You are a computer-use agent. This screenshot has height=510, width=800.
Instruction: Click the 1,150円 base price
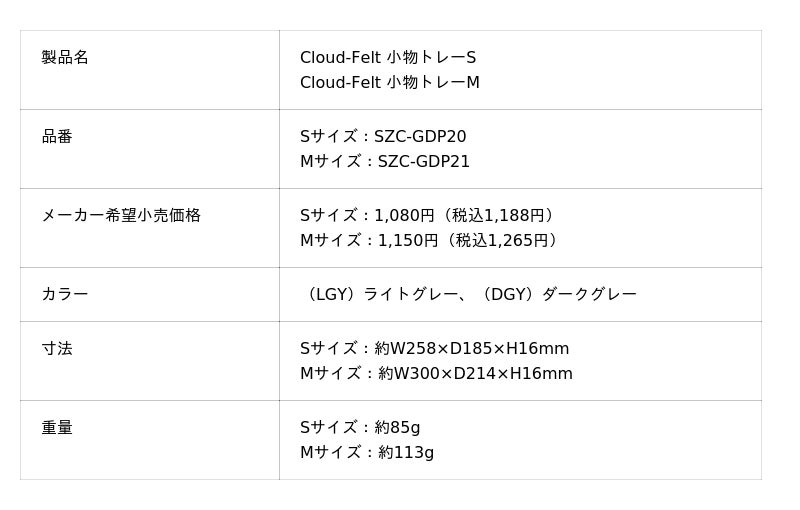pos(408,240)
